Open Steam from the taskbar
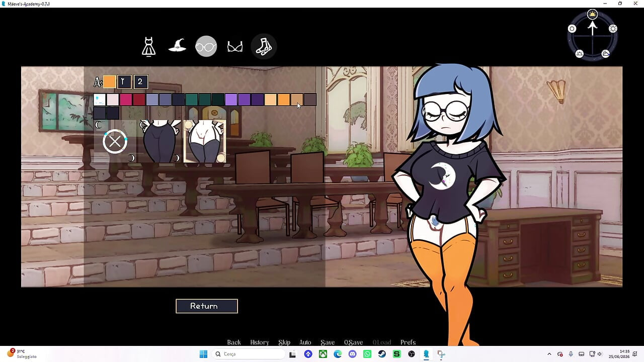Image resolution: width=644 pixels, height=362 pixels. (x=382, y=354)
